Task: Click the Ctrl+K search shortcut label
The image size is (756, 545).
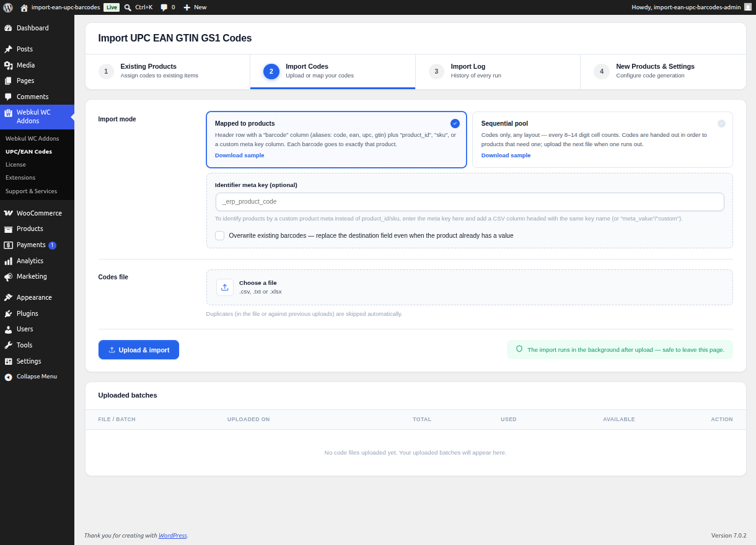Action: point(144,7)
